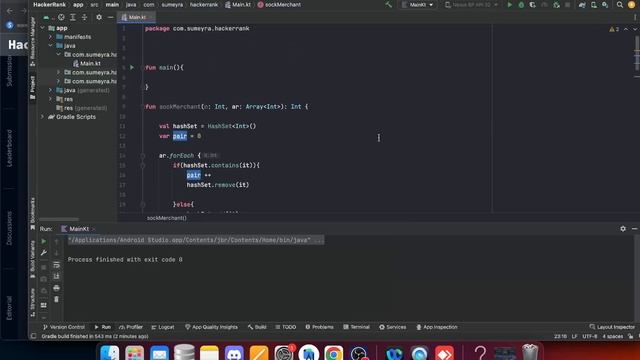Collapse the java folder
640x360 pixels.
[51, 46]
